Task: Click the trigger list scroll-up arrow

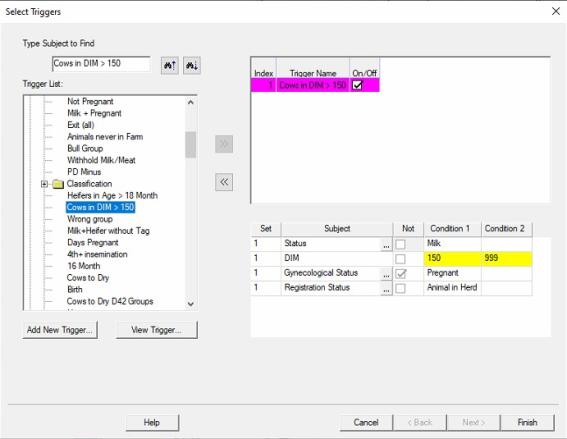Action: (x=191, y=102)
